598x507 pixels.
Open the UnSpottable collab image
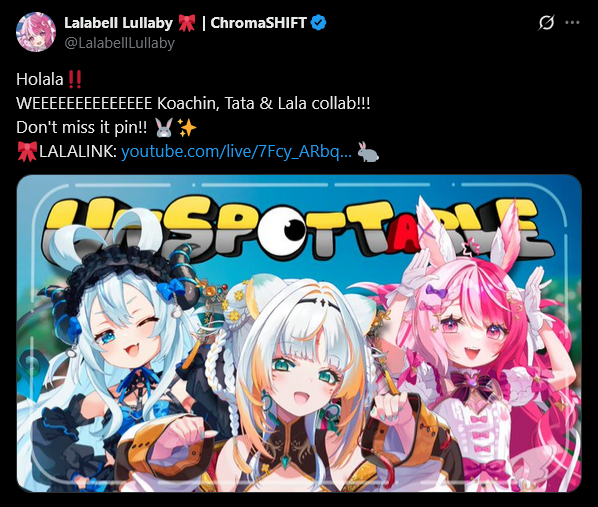[x=299, y=333]
